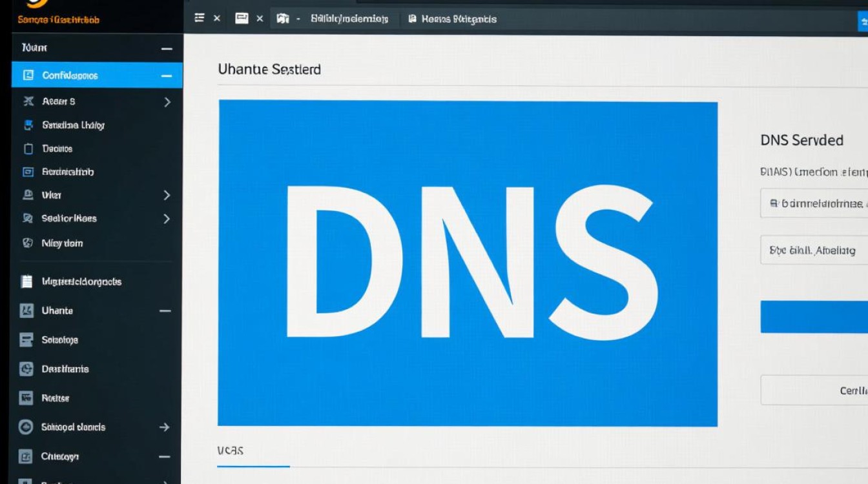The width and height of the screenshot is (868, 484).
Task: Click the crossed-arrows icon in the sidebar
Action: click(28, 101)
